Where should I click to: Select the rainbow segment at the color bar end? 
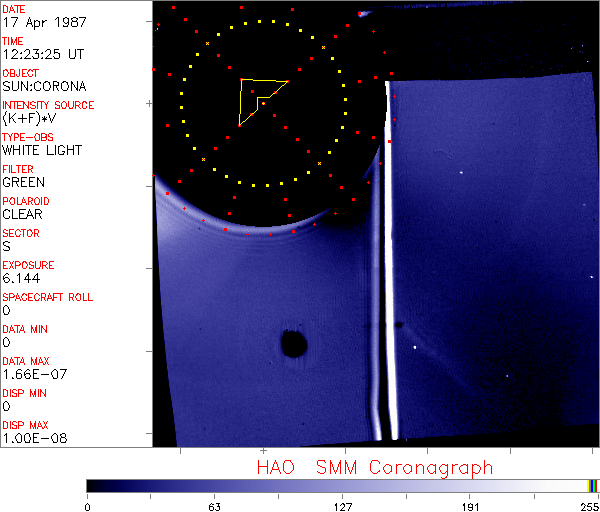tap(593, 485)
